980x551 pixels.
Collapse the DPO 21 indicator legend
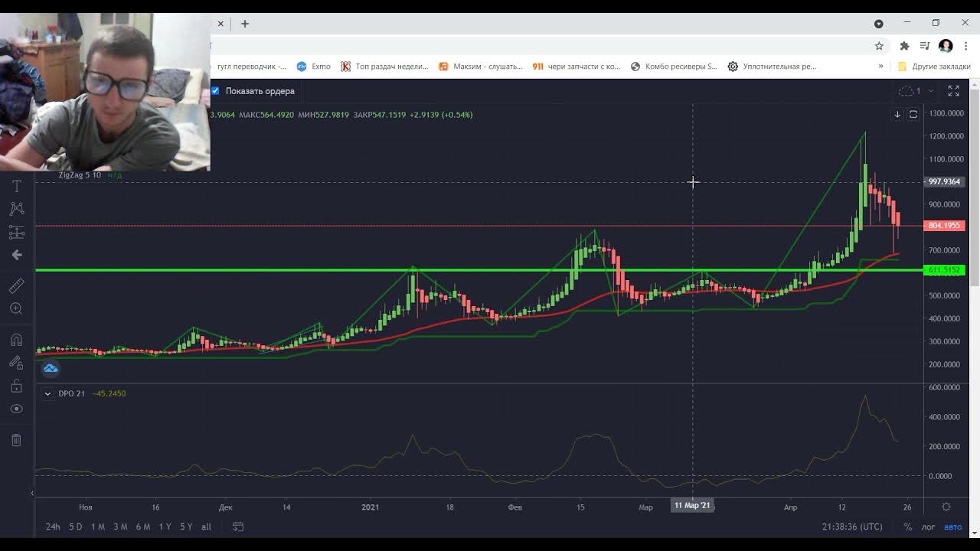(47, 393)
